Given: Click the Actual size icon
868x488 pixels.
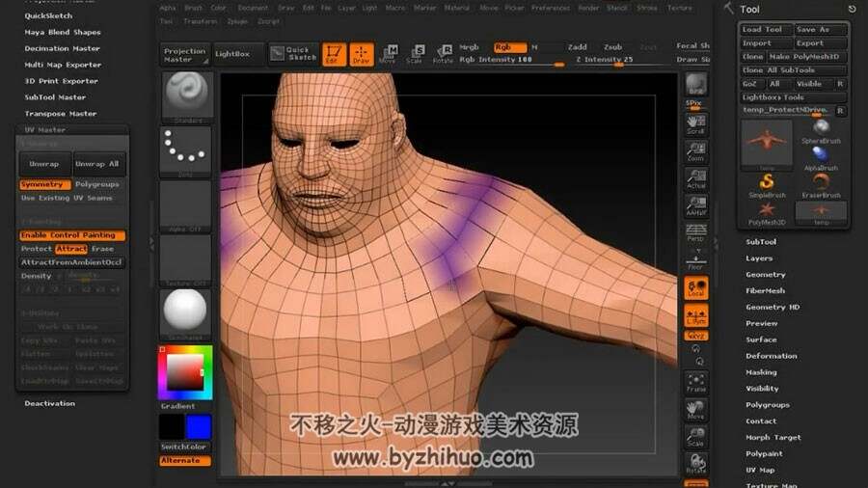Looking at the screenshot, I should (x=695, y=179).
